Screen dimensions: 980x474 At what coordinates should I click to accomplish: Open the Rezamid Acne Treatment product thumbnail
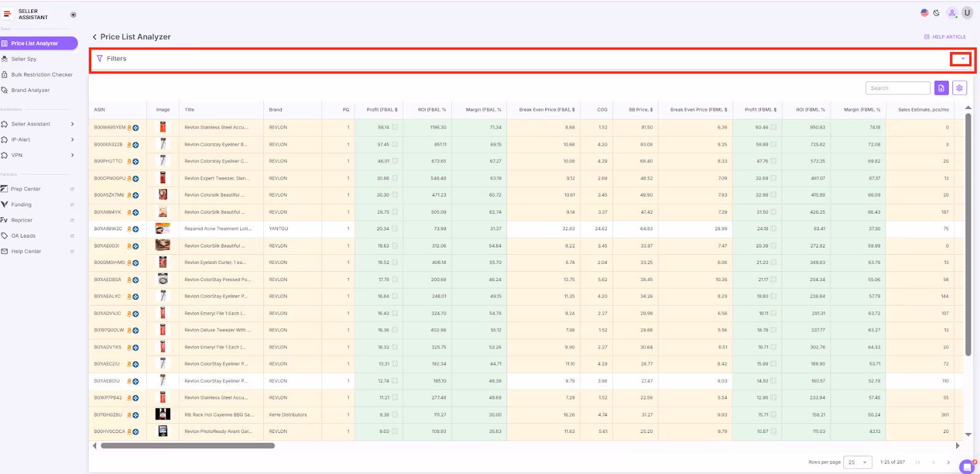tap(162, 229)
